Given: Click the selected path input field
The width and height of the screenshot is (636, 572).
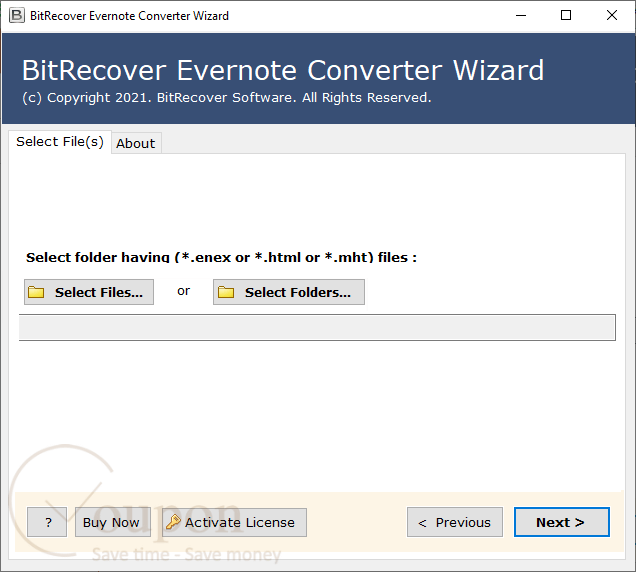Looking at the screenshot, I should (x=317, y=327).
